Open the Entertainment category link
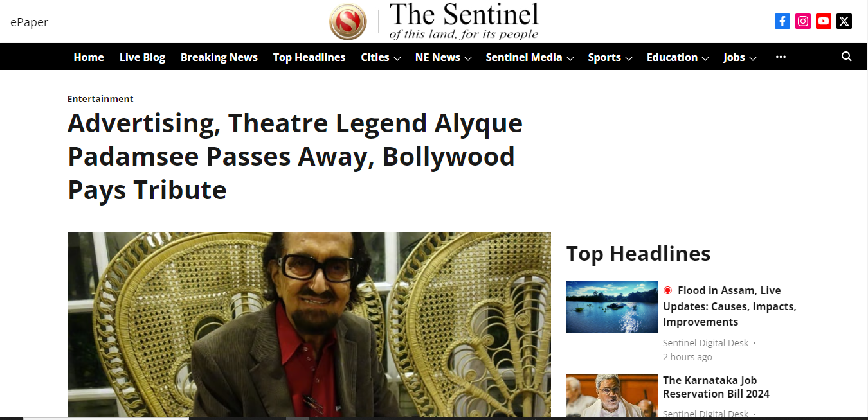This screenshot has height=420, width=868. point(100,99)
